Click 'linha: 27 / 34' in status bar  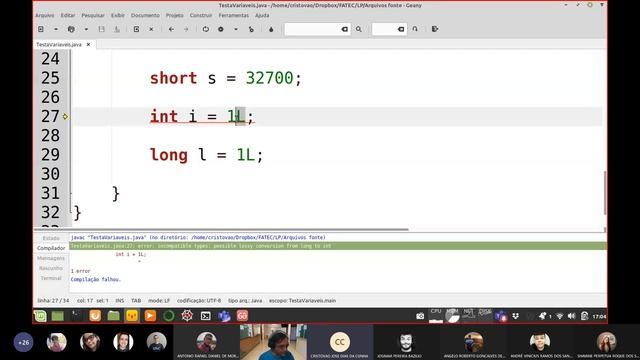(53, 301)
